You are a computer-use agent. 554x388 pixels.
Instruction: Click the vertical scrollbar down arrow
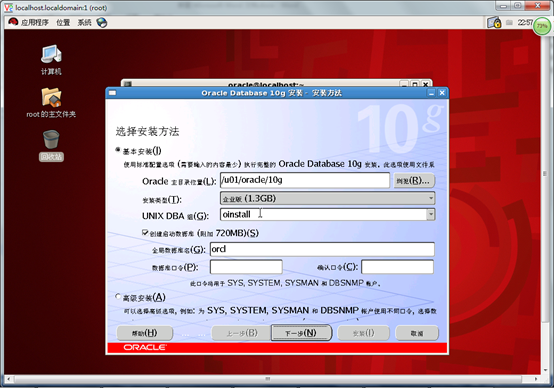coord(546,370)
